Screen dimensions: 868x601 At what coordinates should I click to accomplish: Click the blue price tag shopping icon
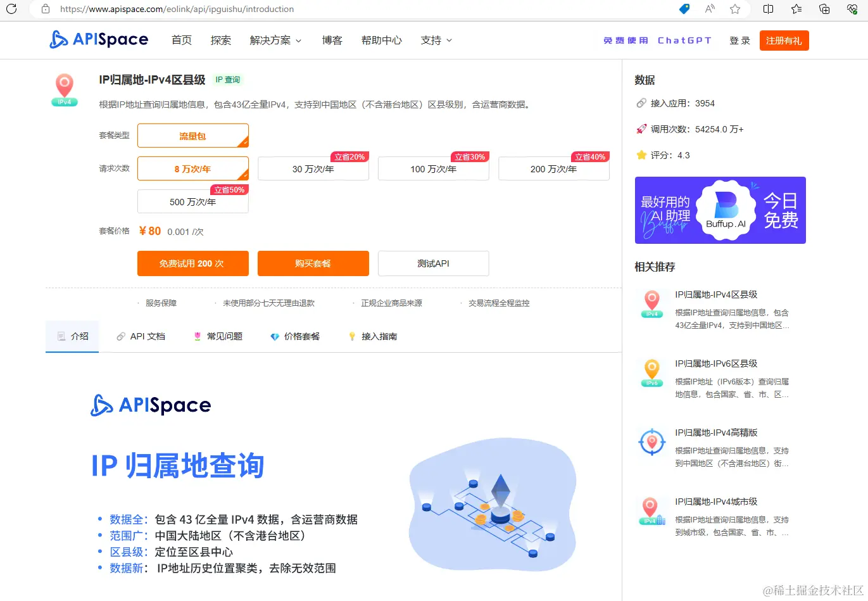click(684, 9)
